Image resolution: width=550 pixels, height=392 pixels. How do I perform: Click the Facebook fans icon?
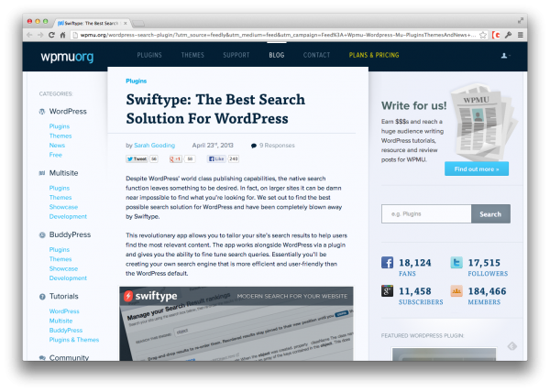click(x=387, y=262)
